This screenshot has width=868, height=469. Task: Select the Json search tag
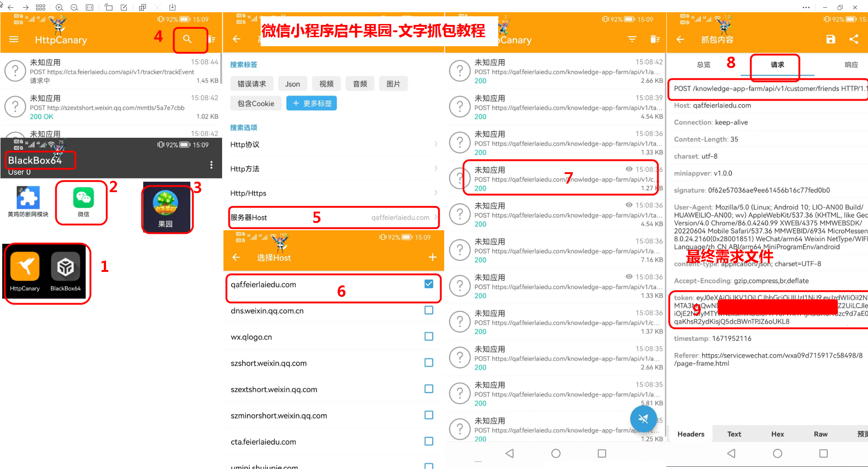point(292,84)
